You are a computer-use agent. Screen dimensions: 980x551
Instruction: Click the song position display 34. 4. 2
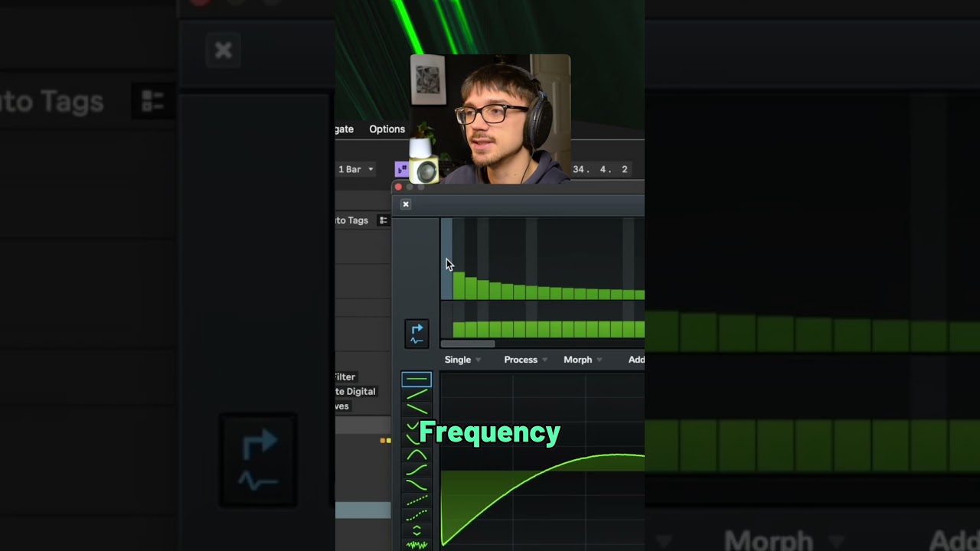click(599, 170)
